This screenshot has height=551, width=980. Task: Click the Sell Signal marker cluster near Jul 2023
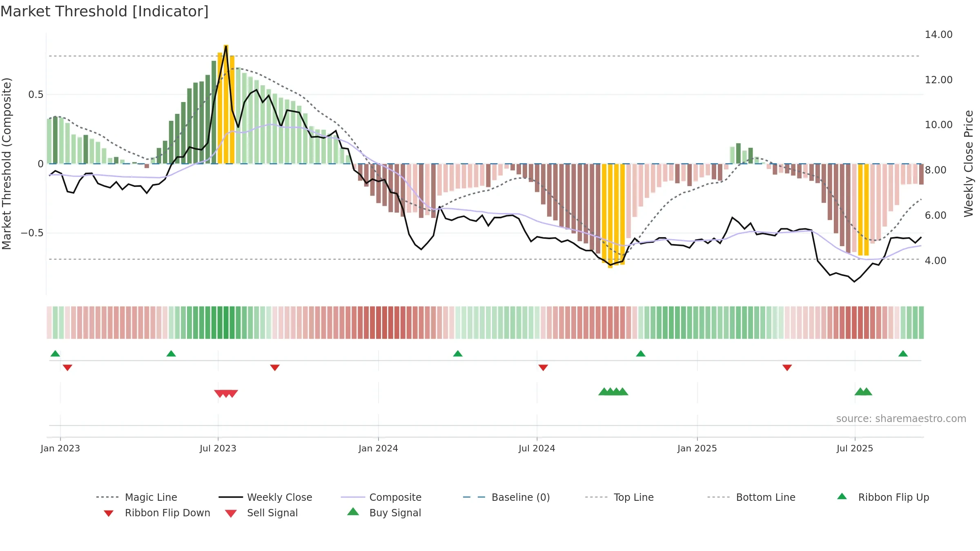click(x=226, y=394)
